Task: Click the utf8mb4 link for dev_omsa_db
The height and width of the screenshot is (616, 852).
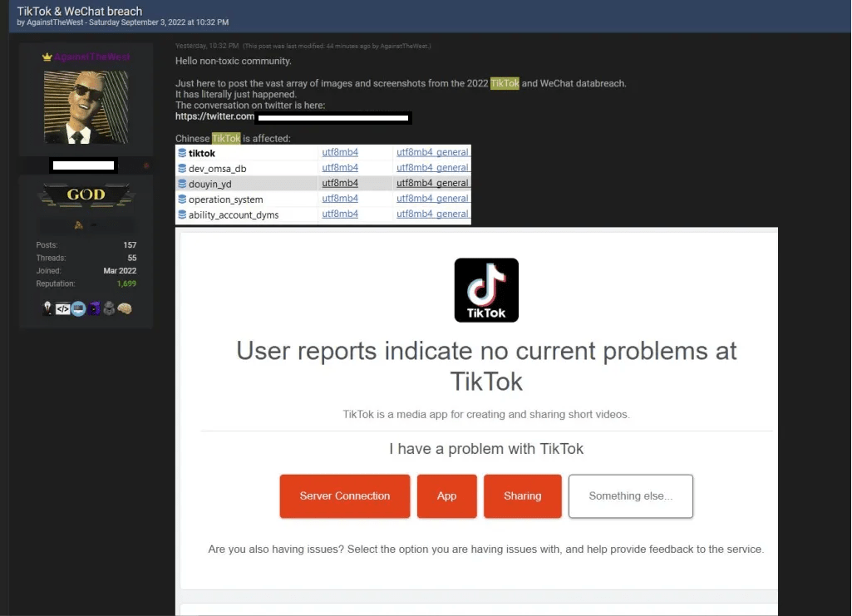Action: 340,168
